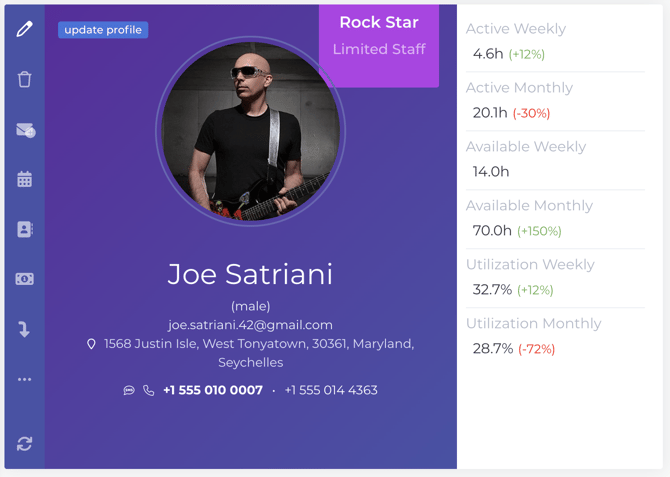Click secondary phone +1 555 014 4363

tap(331, 390)
